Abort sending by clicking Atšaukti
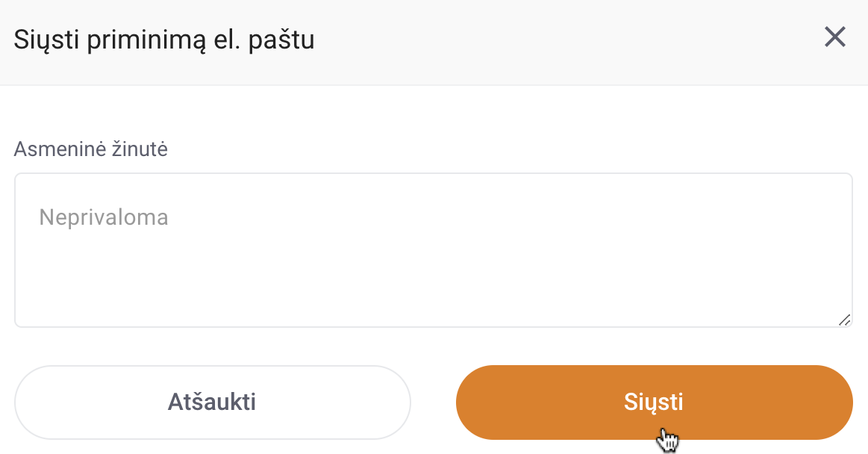Viewport: 868px width, 454px height. click(x=213, y=402)
